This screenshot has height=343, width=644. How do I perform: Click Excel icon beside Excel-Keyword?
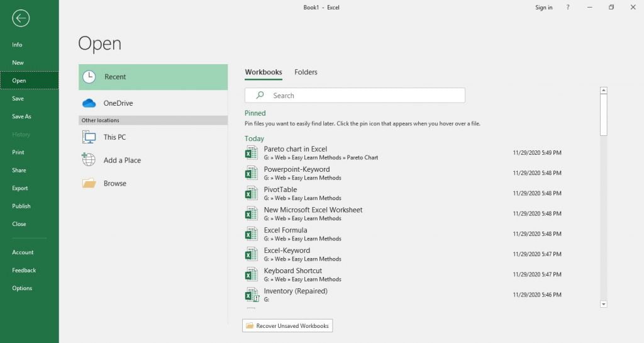click(x=252, y=254)
